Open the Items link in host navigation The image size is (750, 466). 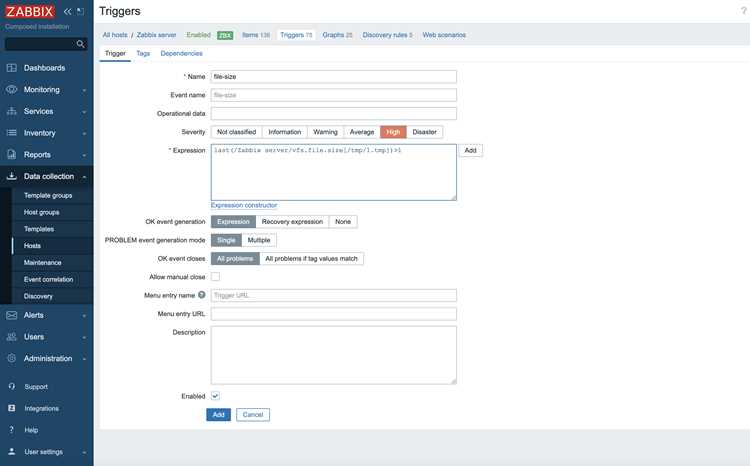[256, 35]
